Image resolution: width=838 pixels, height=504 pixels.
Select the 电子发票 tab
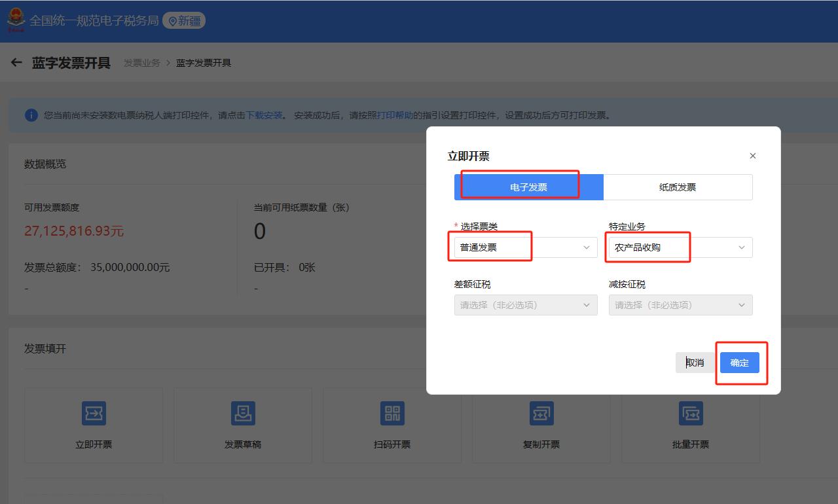point(529,187)
